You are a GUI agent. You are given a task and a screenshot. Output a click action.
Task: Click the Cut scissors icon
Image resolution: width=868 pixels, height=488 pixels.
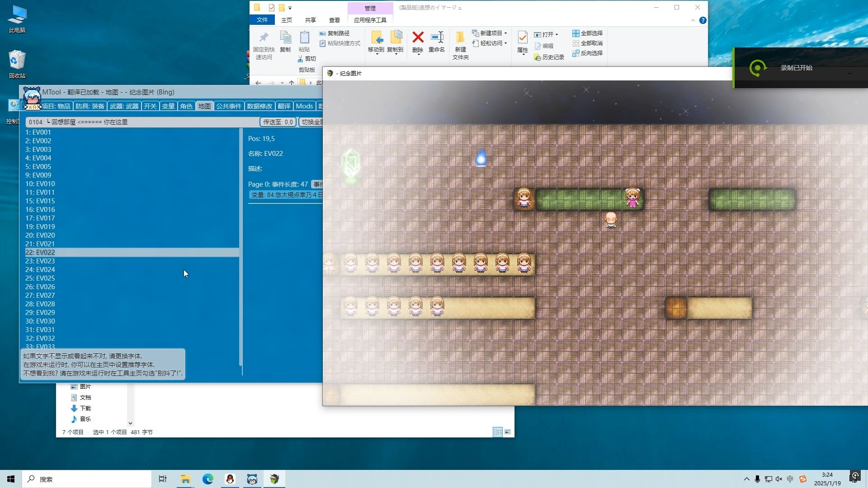tap(300, 59)
